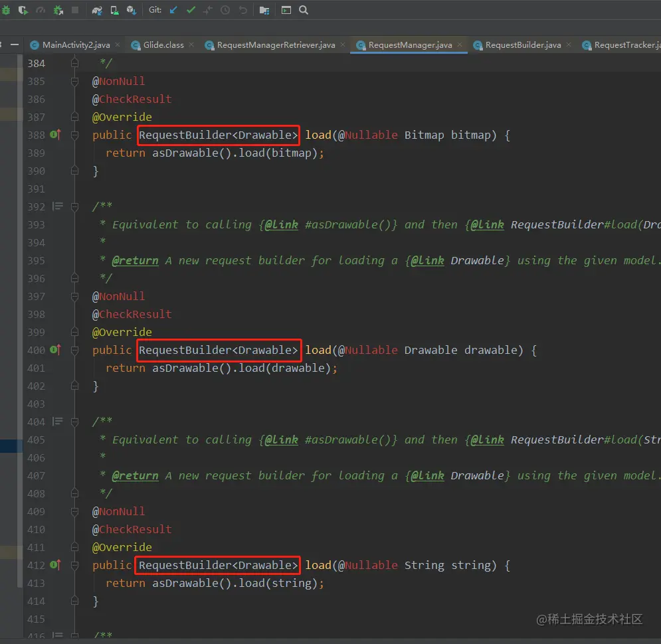Git update project blue arrow
Image resolution: width=661 pixels, height=644 pixels.
coord(173,10)
